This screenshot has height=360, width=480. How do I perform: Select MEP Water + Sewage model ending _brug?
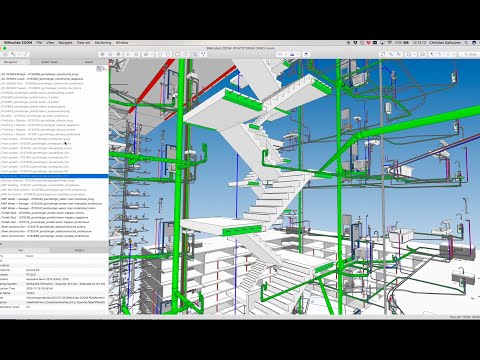(x=54, y=199)
